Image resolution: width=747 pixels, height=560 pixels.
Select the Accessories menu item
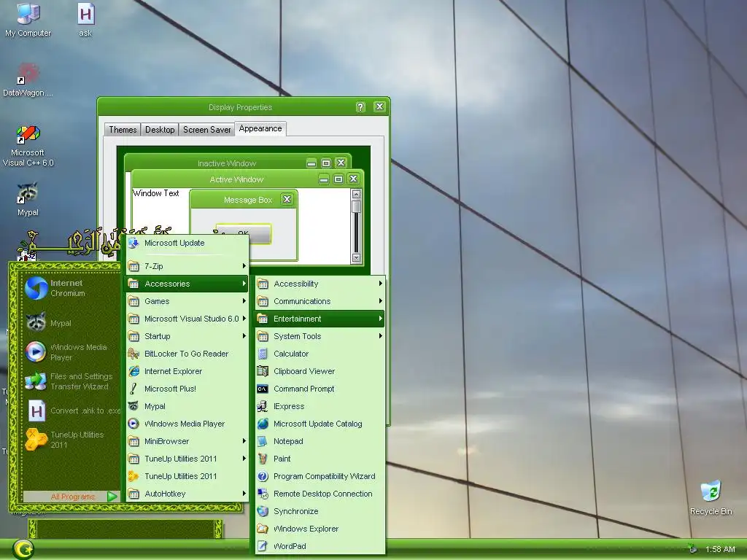(x=187, y=284)
